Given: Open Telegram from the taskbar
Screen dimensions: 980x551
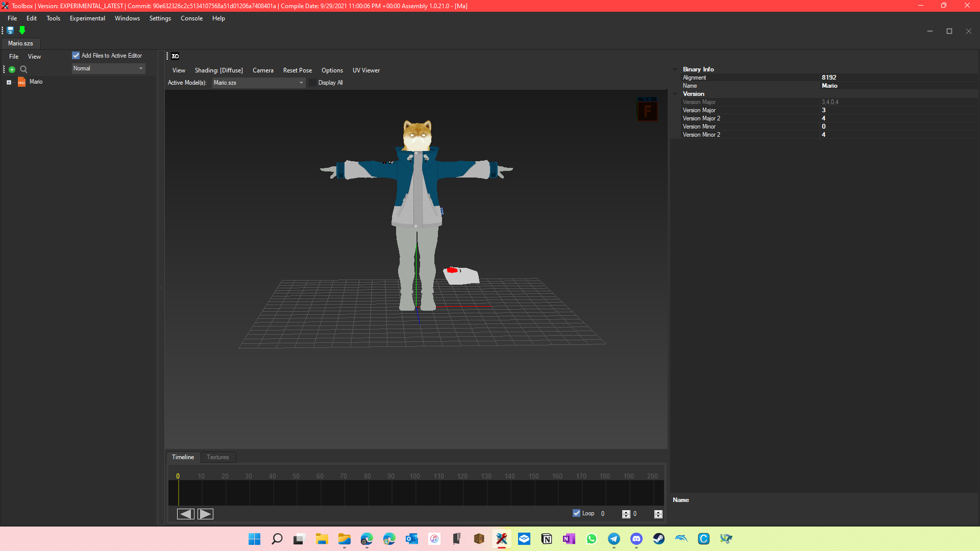Looking at the screenshot, I should [614, 539].
